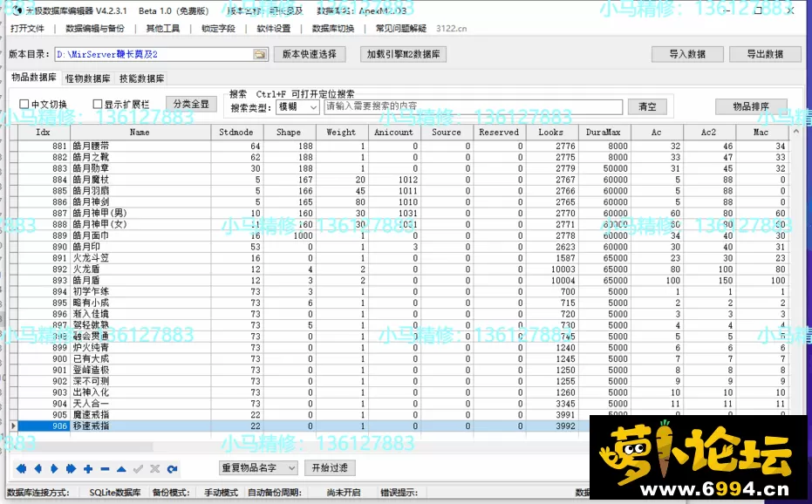This screenshot has width=812, height=504.
Task: Click the 分类全显 button
Action: [190, 104]
